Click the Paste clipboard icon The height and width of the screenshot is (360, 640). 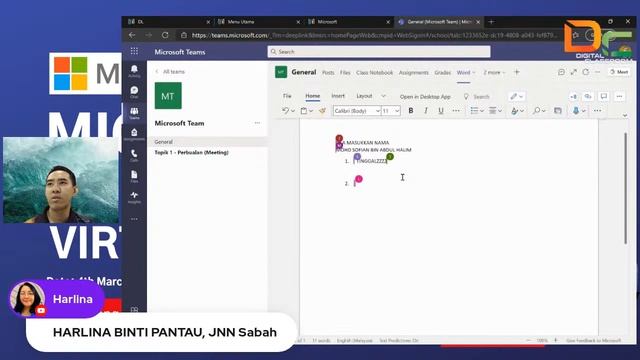(304, 111)
